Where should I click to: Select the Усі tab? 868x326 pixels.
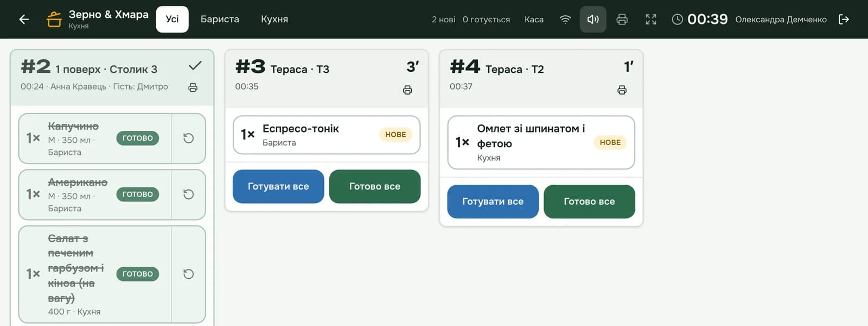click(172, 19)
